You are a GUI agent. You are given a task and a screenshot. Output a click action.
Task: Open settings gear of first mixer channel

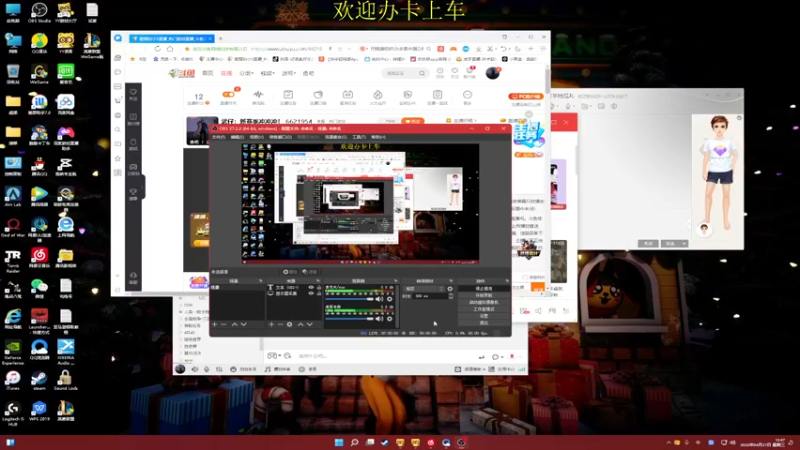pyautogui.click(x=389, y=299)
